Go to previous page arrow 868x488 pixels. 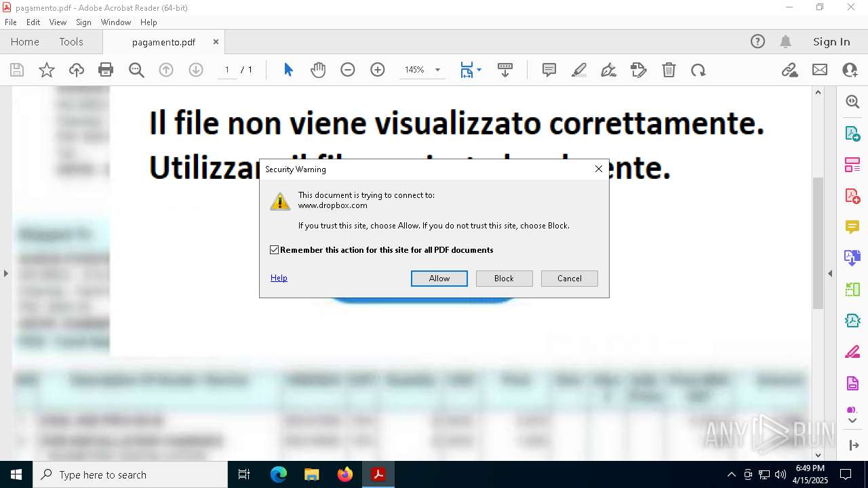click(x=166, y=70)
